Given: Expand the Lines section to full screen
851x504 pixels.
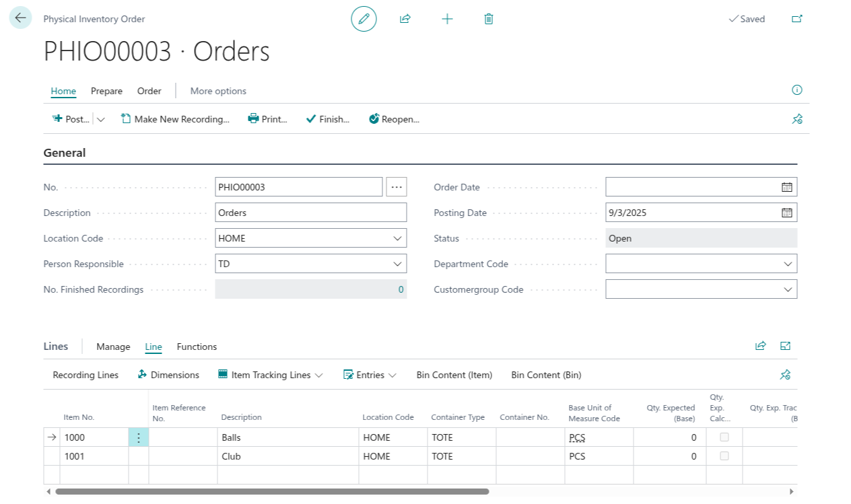Looking at the screenshot, I should pyautogui.click(x=785, y=346).
